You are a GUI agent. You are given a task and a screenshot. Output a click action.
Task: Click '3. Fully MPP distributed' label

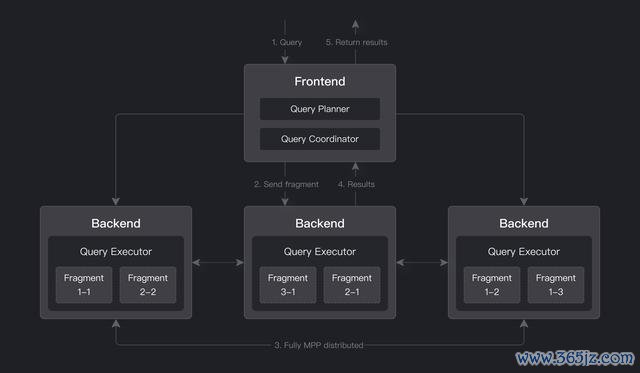[x=319, y=345]
